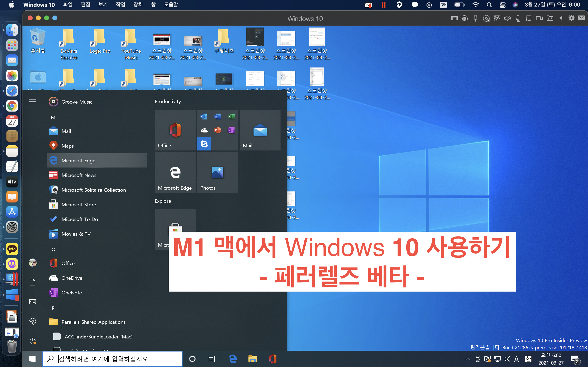Click the Task View taskbar icon
Screen dimensions: 588x367
tap(212, 359)
